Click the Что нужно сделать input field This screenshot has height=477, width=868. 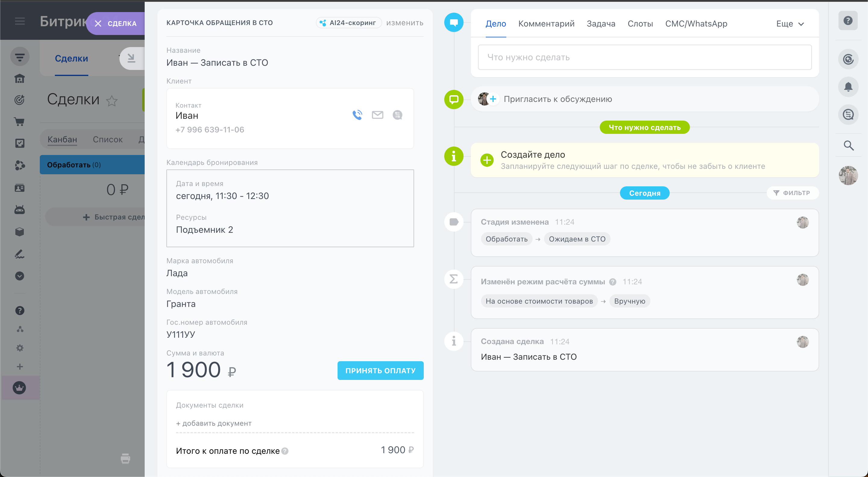(x=644, y=57)
